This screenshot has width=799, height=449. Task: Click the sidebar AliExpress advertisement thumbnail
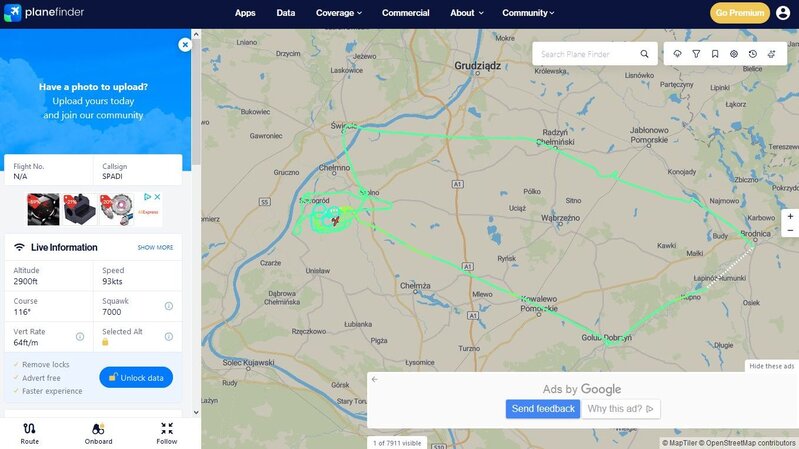point(95,209)
